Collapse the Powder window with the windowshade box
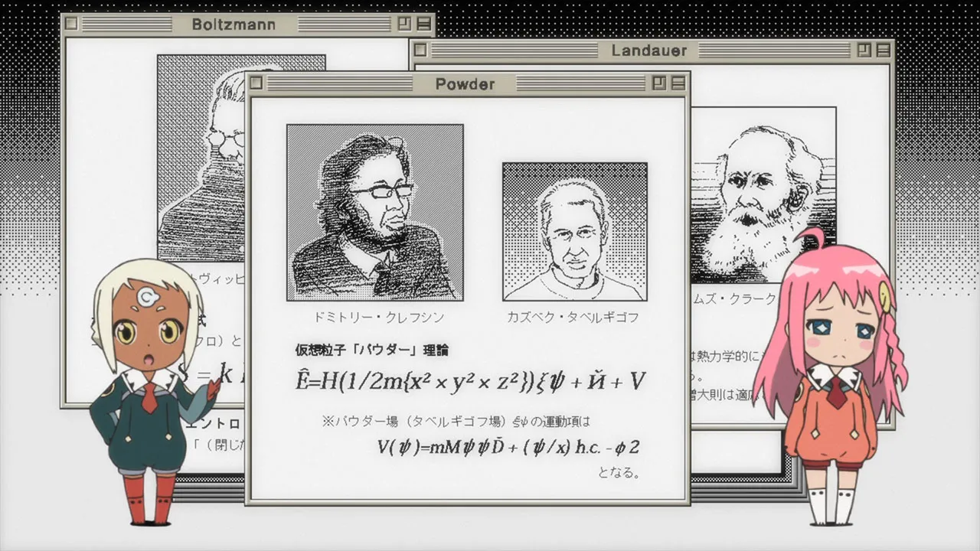The image size is (980, 551). [x=677, y=83]
